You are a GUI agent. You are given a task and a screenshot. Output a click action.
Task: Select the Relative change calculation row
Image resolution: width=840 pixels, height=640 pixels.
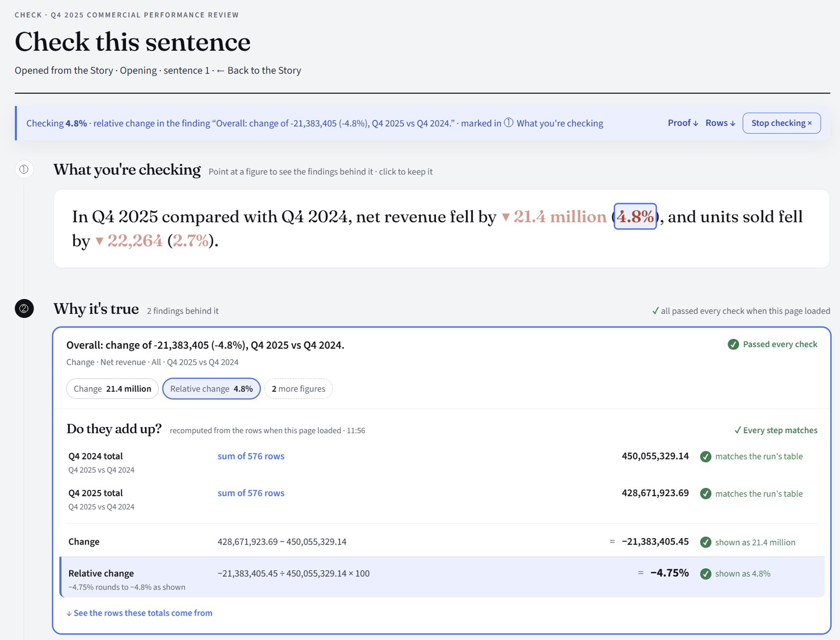click(x=442, y=577)
